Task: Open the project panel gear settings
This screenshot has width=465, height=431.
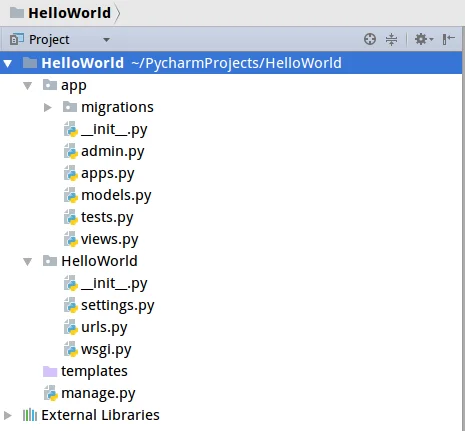Action: point(423,39)
